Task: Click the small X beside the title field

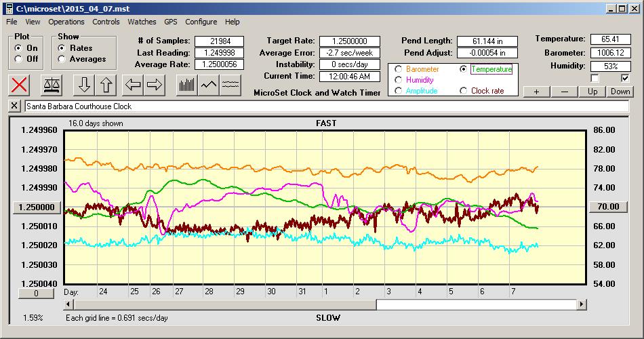Action: (x=14, y=106)
